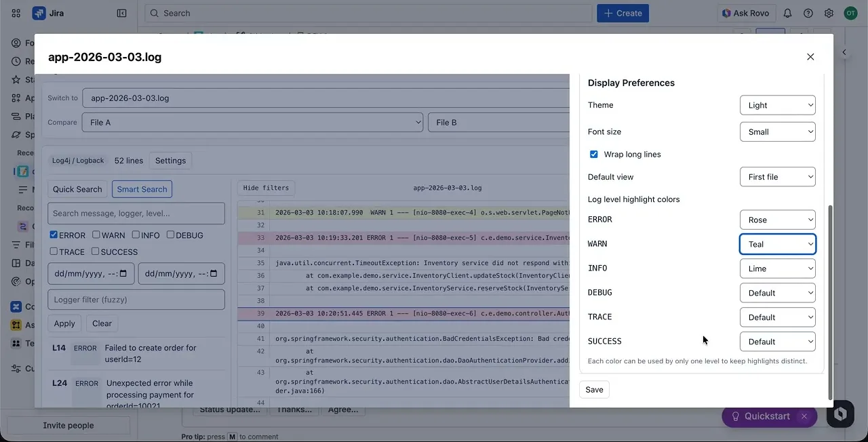The height and width of the screenshot is (442, 868).
Task: Open calendar picker on second date field
Action: (214, 274)
